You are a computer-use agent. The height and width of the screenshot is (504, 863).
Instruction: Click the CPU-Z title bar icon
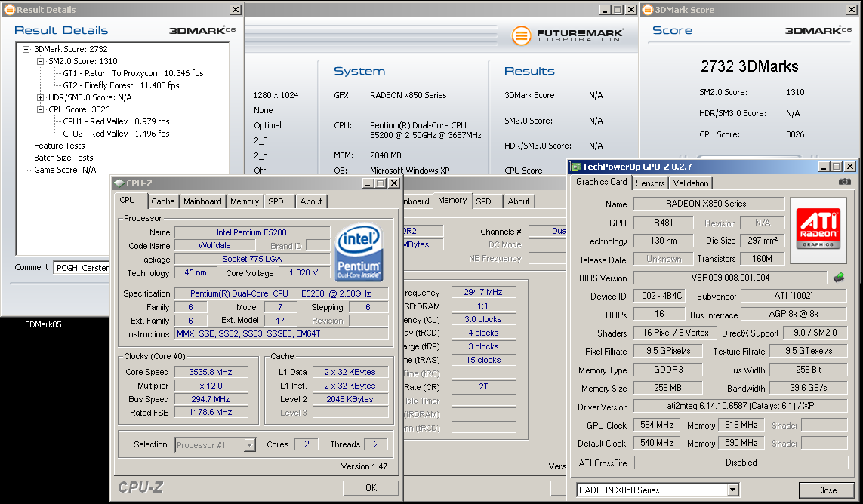119,183
